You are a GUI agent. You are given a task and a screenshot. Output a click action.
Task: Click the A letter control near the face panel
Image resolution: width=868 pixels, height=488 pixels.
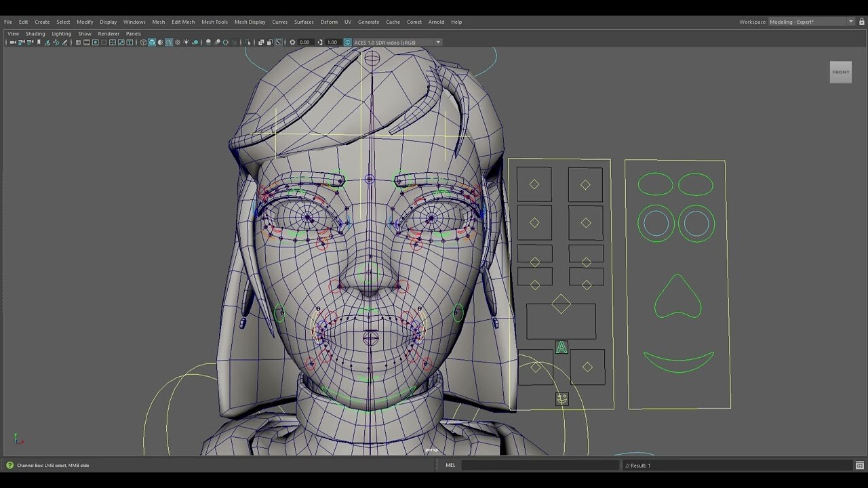561,348
